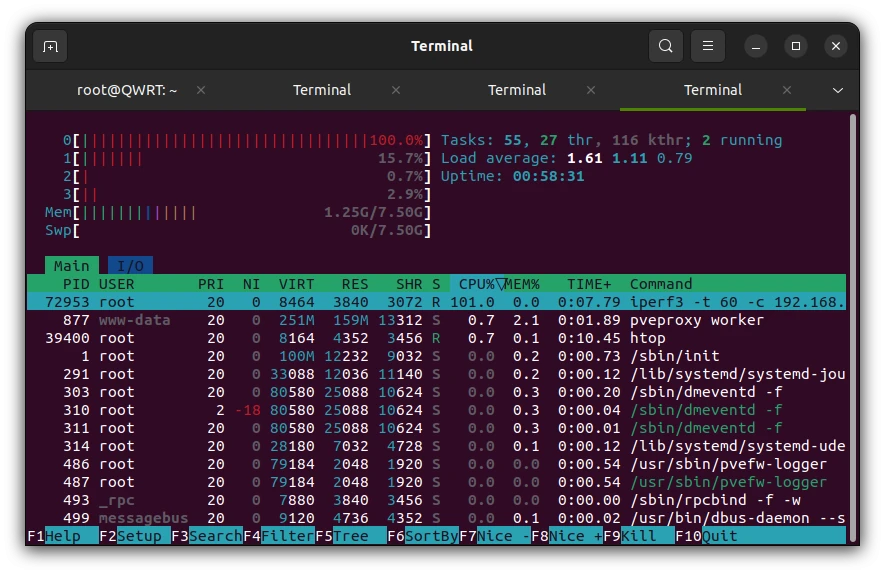Screen dimensions: 885x574
Task: Sort by the USER column header
Action: [116, 284]
